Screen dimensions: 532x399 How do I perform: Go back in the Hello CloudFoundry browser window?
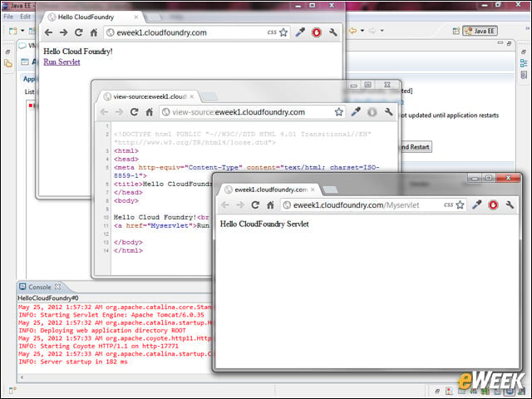pyautogui.click(x=48, y=32)
